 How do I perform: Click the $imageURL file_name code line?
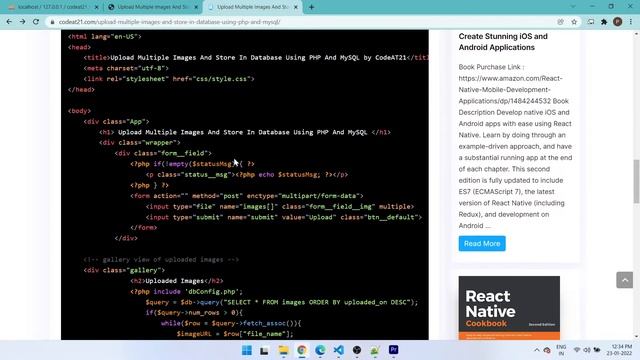point(235,333)
